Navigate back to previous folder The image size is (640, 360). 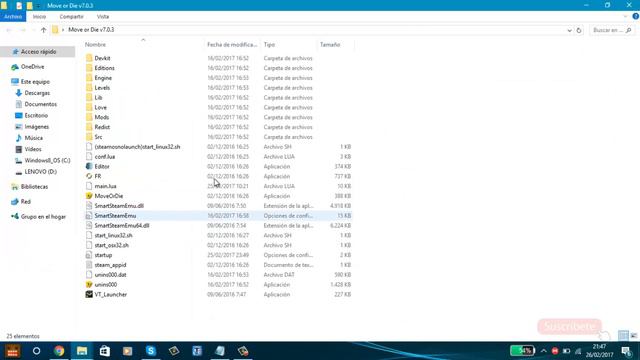(x=9, y=30)
